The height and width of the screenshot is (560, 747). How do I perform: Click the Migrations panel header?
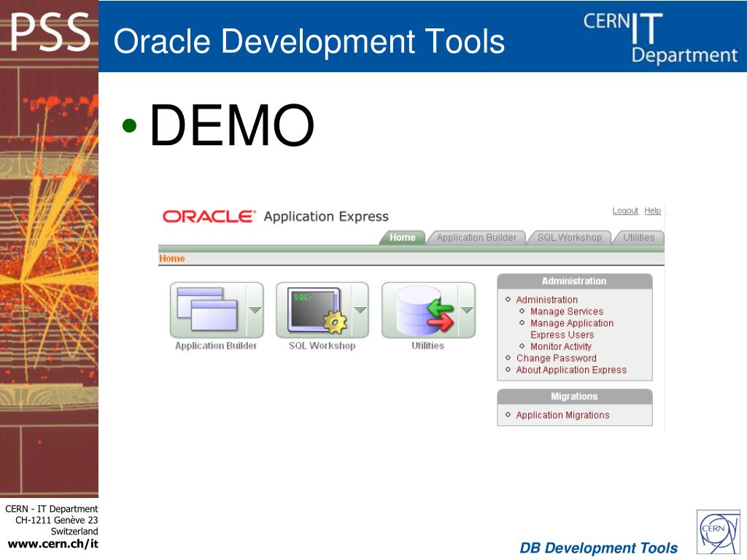pyautogui.click(x=574, y=397)
